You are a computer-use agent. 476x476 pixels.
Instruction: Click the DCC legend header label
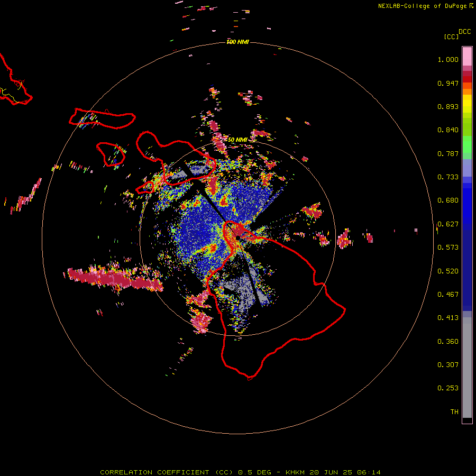[x=465, y=32]
